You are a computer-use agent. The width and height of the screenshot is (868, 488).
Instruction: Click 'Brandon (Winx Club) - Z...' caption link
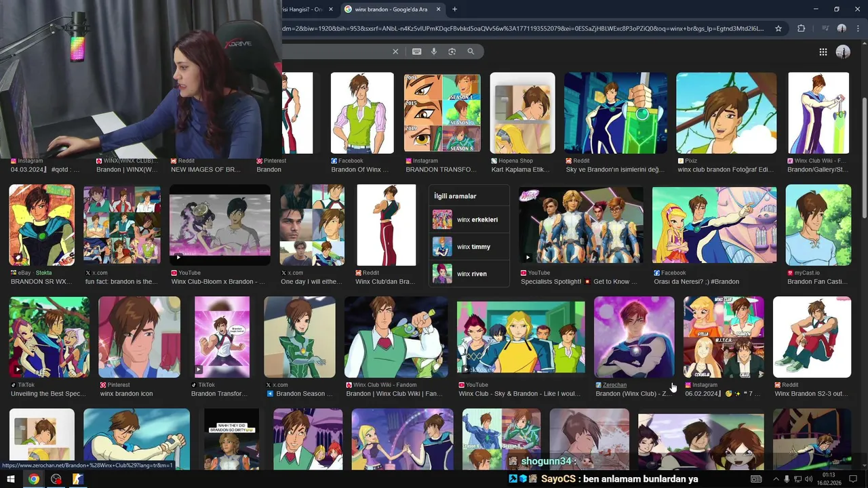point(633,394)
